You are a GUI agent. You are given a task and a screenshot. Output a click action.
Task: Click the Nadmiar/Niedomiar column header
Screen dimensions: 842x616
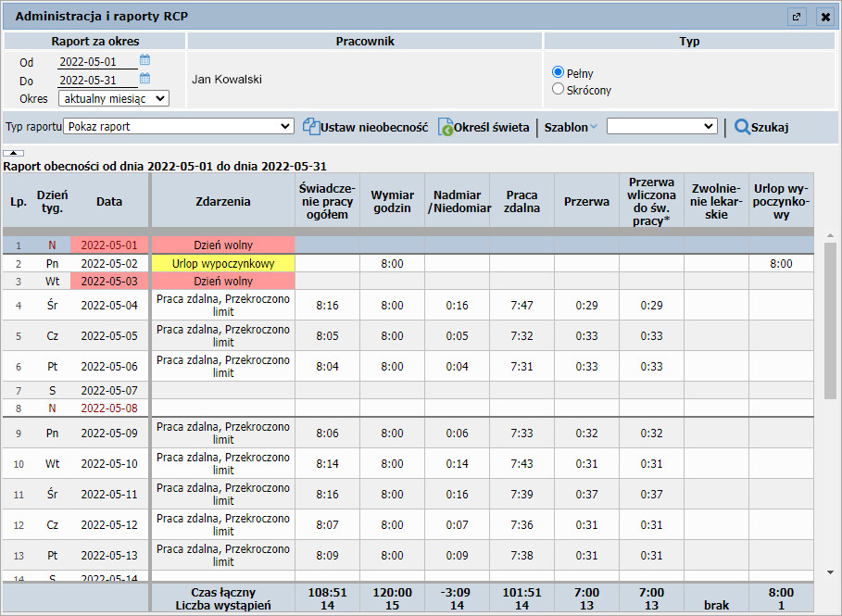click(457, 201)
